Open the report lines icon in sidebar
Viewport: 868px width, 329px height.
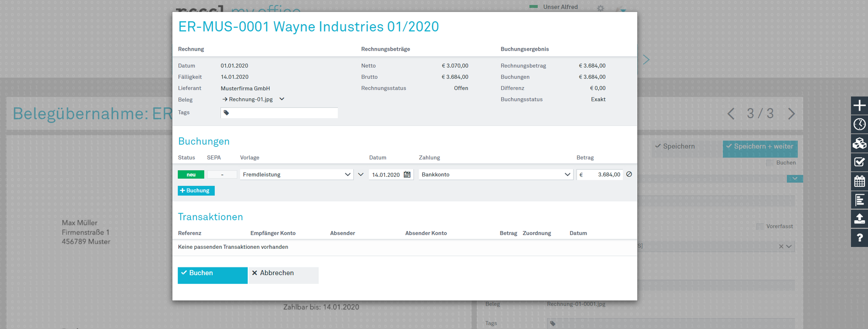click(859, 200)
